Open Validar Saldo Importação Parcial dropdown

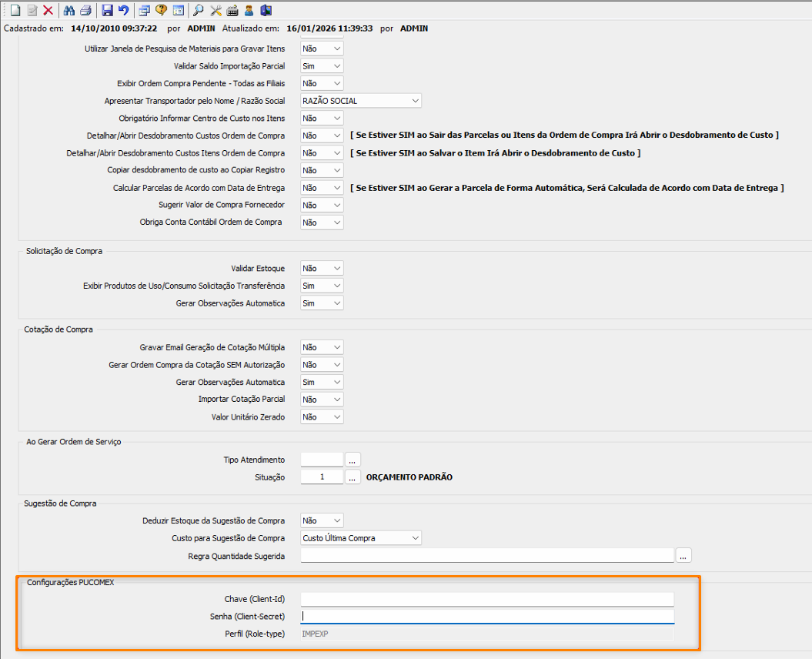(x=336, y=66)
